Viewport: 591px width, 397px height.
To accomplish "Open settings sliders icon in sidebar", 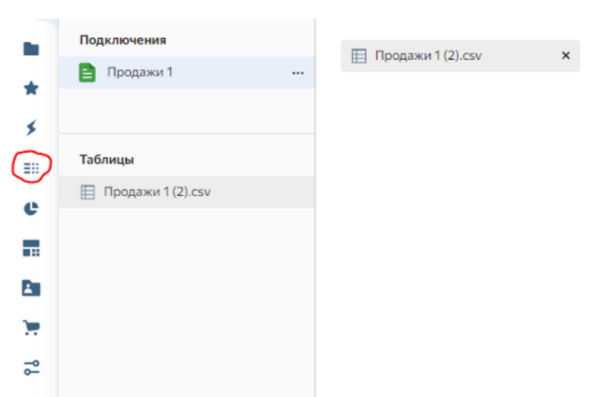I will point(31,368).
